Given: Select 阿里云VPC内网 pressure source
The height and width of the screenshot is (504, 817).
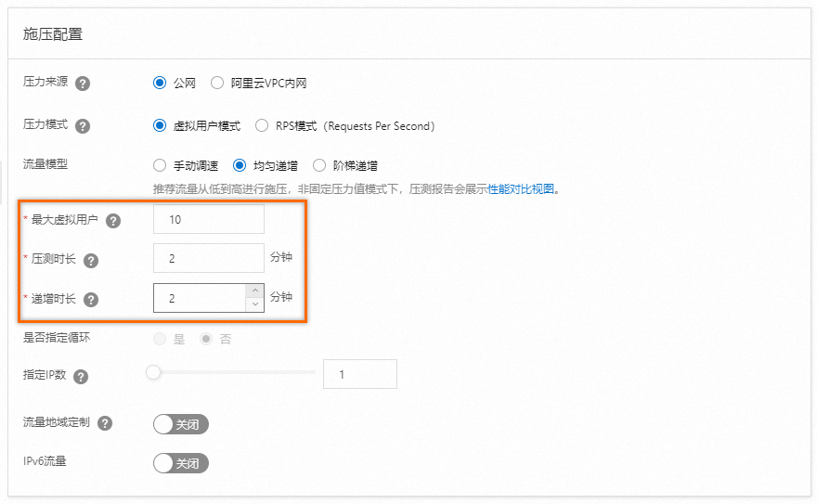Looking at the screenshot, I should [216, 83].
